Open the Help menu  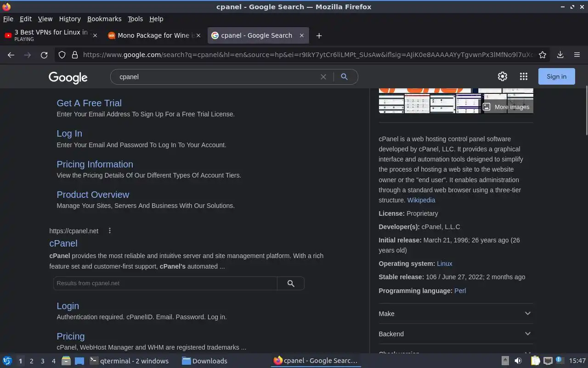click(156, 19)
